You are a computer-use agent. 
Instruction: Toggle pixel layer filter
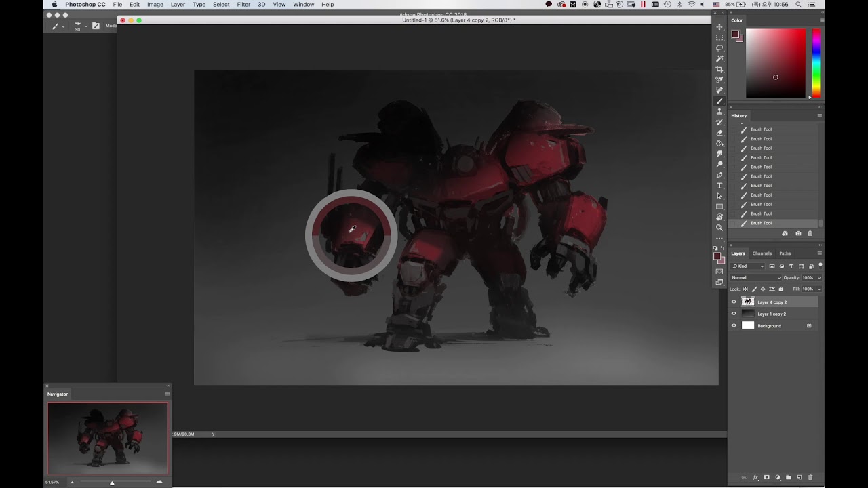point(772,266)
